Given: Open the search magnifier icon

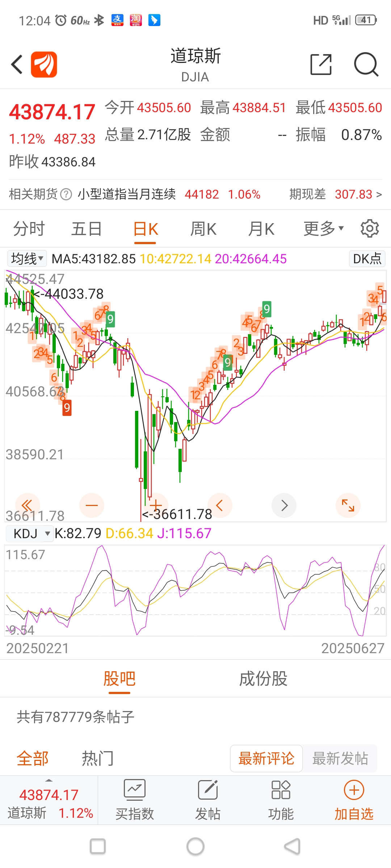Looking at the screenshot, I should click(366, 64).
